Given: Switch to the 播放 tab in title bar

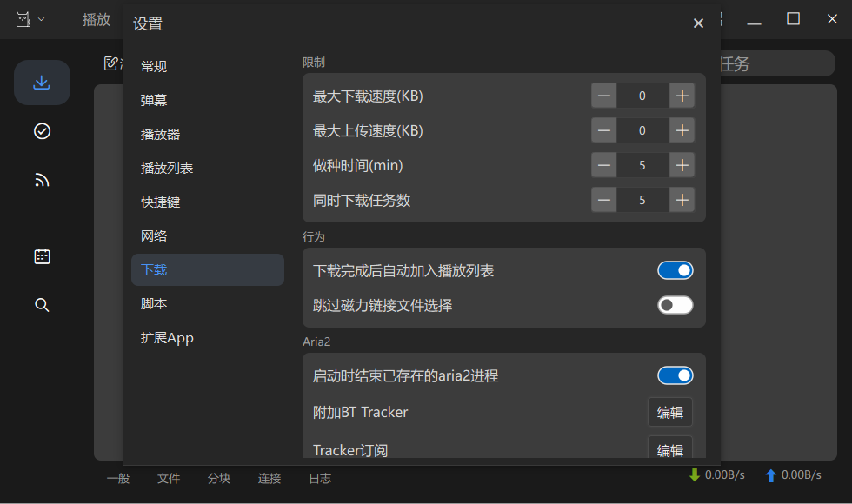Looking at the screenshot, I should pos(97,20).
